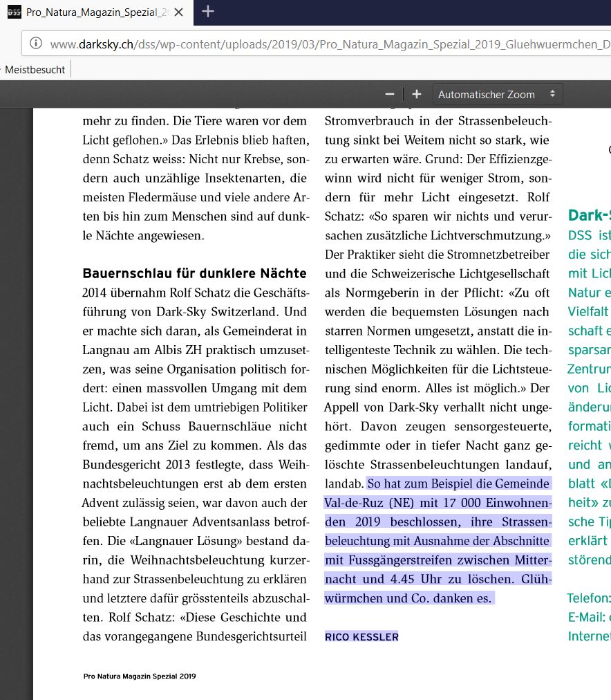Open a new browser tab
611x700 pixels.
(x=208, y=12)
